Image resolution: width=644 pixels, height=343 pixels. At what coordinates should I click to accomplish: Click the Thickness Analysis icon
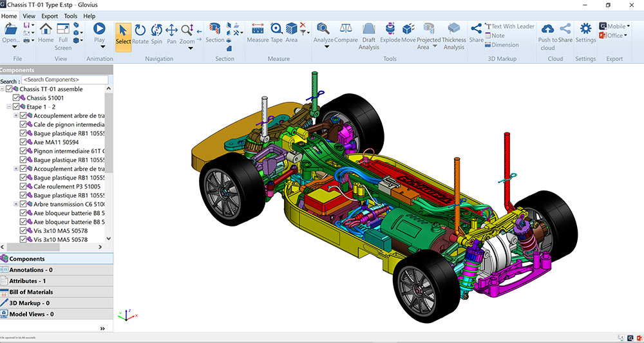tap(454, 30)
